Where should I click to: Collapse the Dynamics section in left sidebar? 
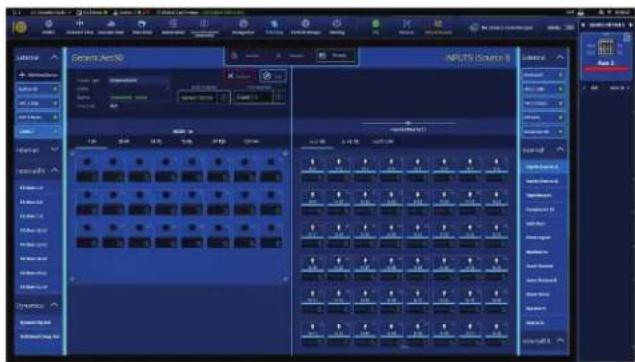(54, 306)
